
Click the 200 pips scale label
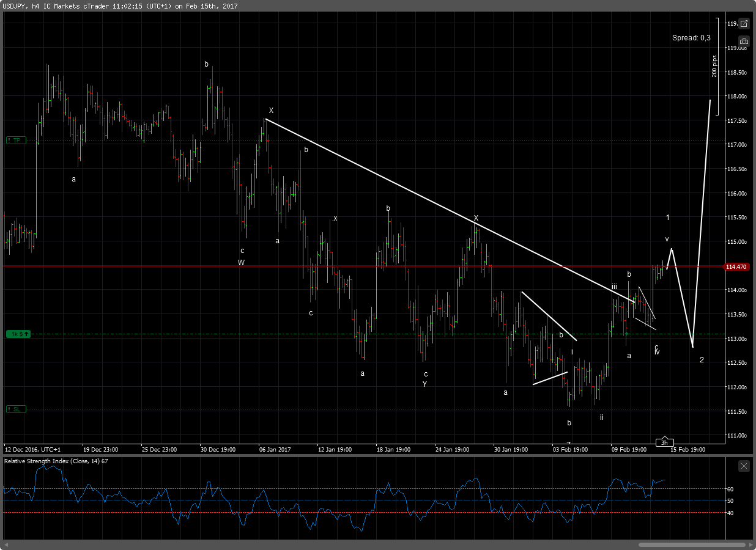tap(714, 67)
